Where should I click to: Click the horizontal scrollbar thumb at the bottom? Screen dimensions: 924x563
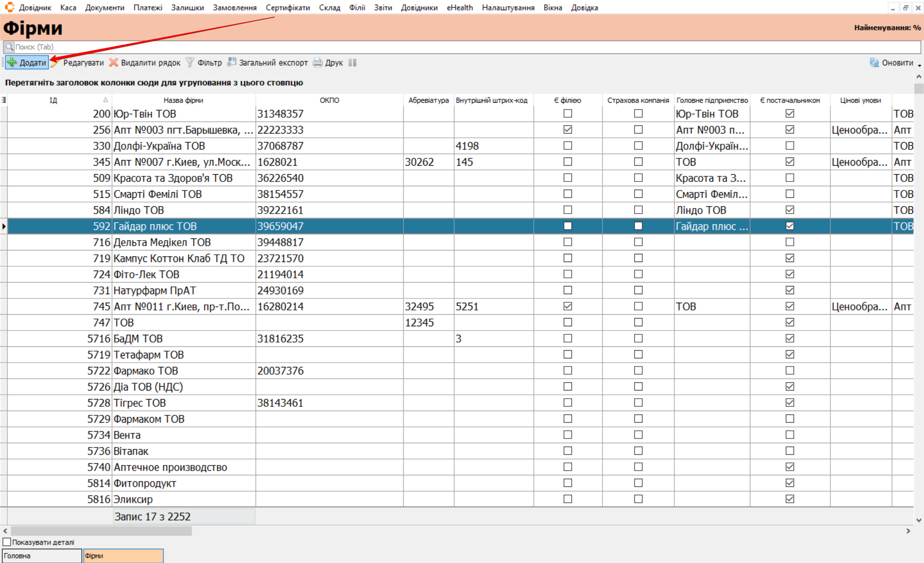tap(101, 531)
